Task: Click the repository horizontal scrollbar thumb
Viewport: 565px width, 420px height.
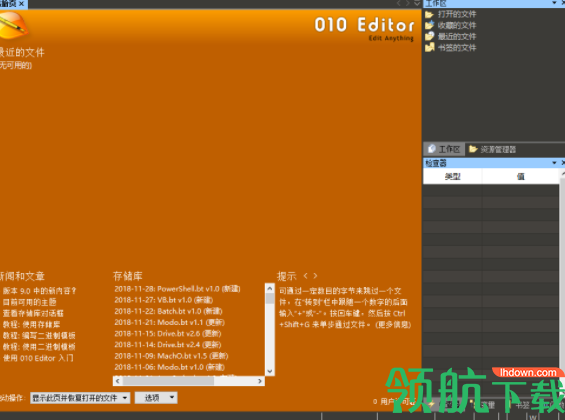Action: point(168,381)
